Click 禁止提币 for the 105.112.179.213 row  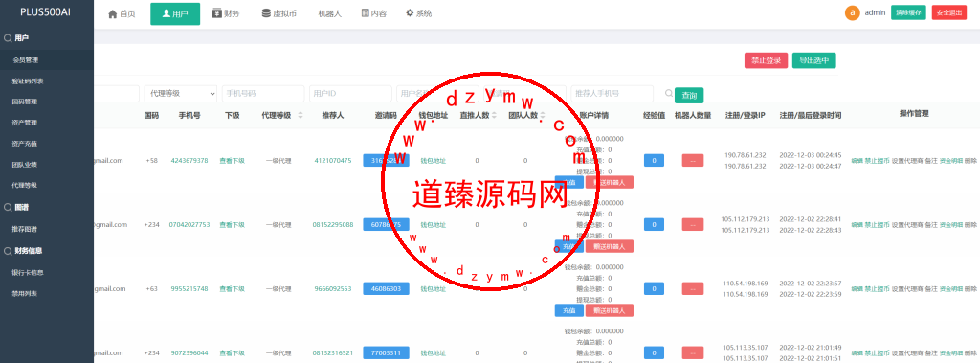click(877, 225)
